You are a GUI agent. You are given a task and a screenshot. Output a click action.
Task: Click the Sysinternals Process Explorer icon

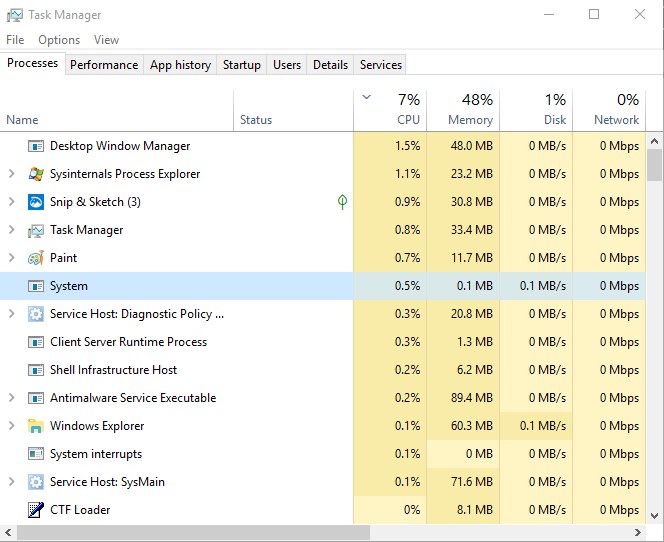point(36,174)
